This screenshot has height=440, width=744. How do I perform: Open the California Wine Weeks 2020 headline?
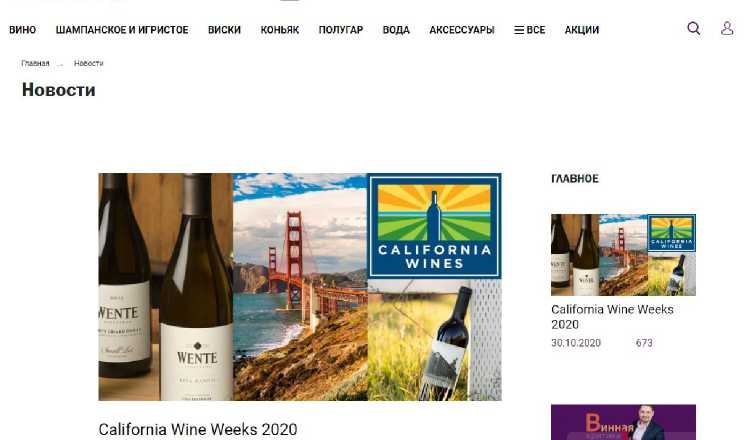coord(198,430)
